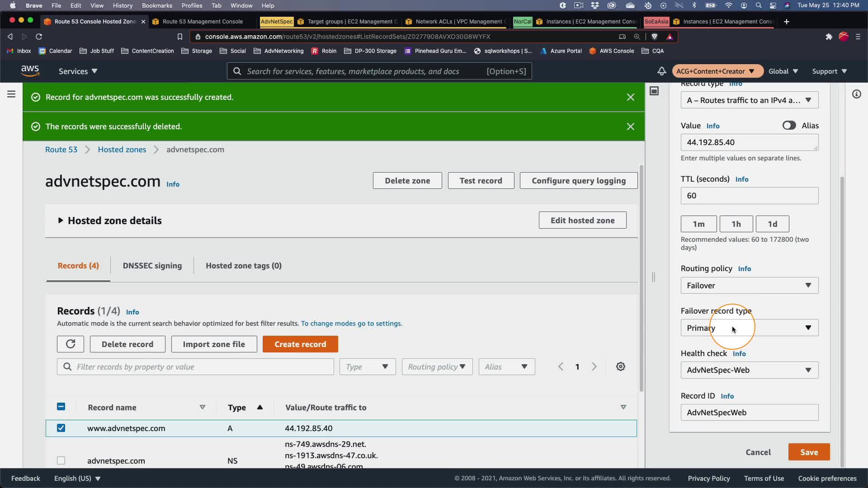Click Hosted zones breadcrumb link

tap(122, 150)
